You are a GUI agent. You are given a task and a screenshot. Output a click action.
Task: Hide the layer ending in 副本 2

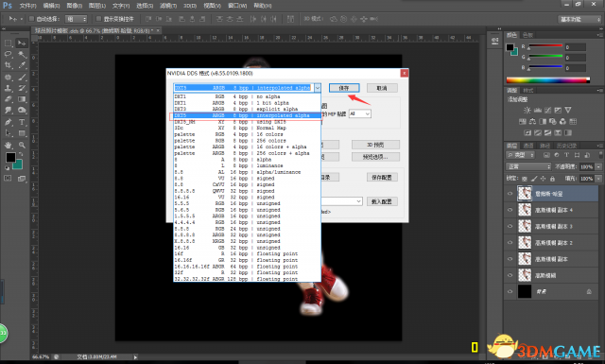[x=510, y=242]
